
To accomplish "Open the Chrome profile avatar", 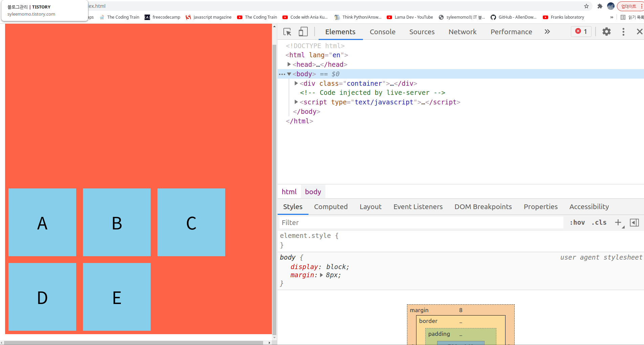I will tap(611, 6).
